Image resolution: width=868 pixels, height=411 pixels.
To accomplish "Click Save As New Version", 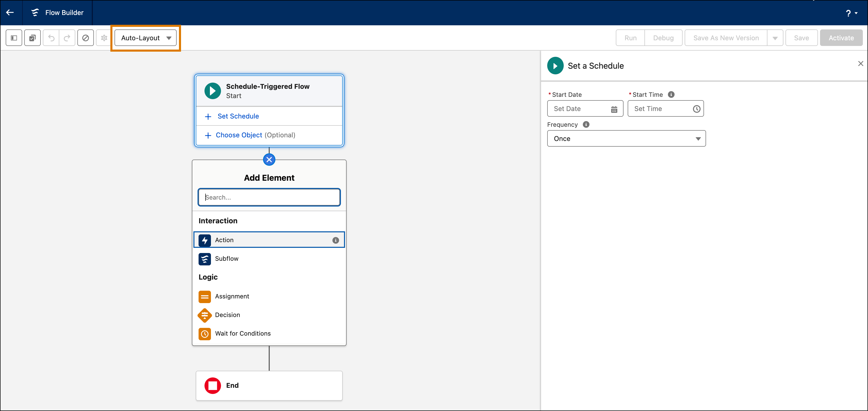I will (726, 38).
